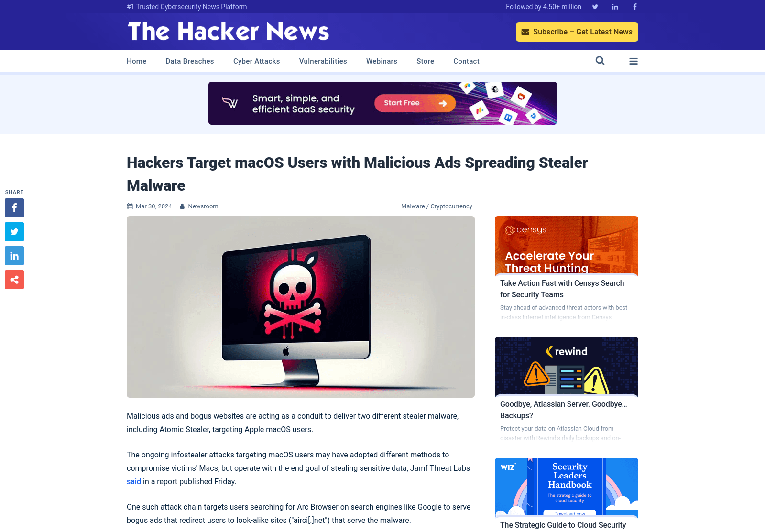
Task: Open the Store menu item
Action: click(426, 61)
